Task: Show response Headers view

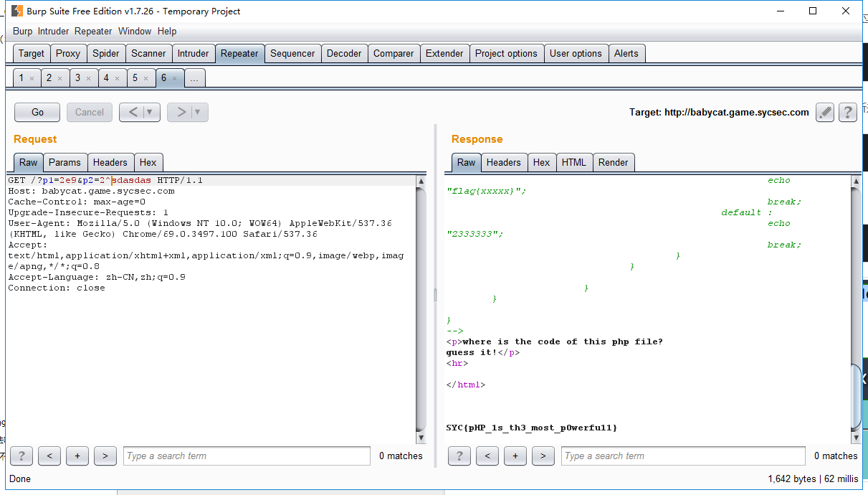Action: click(504, 162)
